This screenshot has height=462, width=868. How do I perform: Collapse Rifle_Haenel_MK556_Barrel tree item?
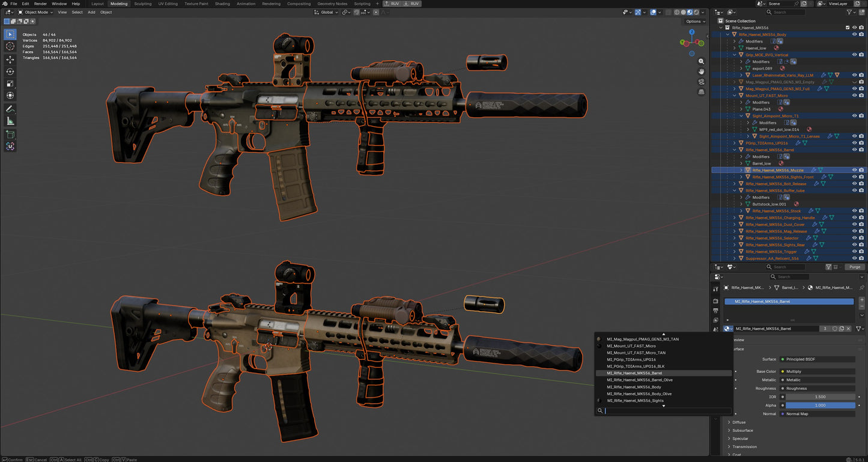(734, 150)
